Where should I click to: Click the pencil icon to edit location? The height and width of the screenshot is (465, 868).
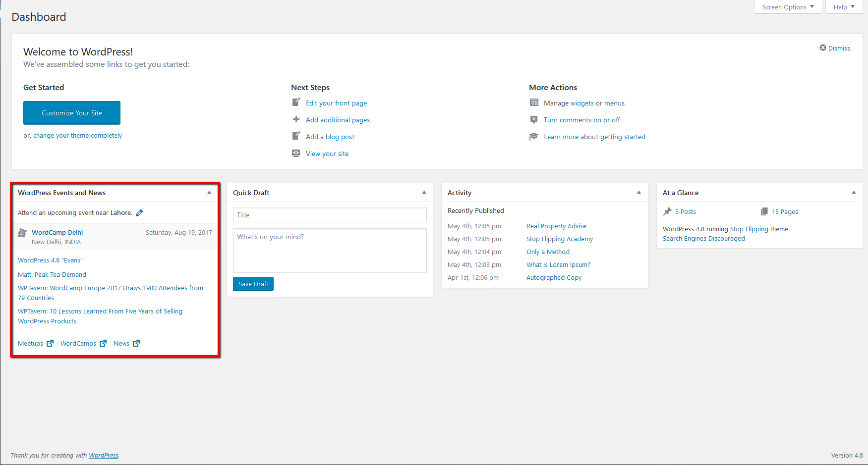tap(139, 213)
